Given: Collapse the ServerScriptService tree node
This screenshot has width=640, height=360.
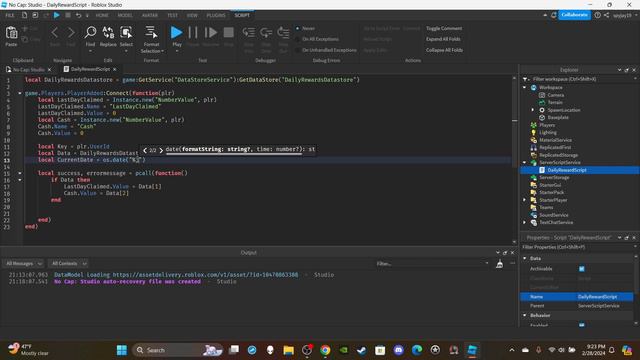Looking at the screenshot, I should [524, 162].
